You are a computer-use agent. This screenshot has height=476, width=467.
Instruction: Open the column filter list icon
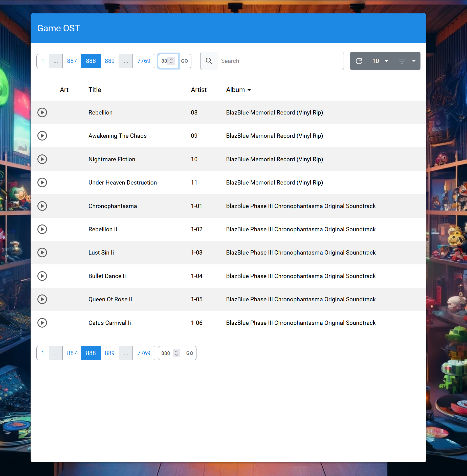click(402, 61)
